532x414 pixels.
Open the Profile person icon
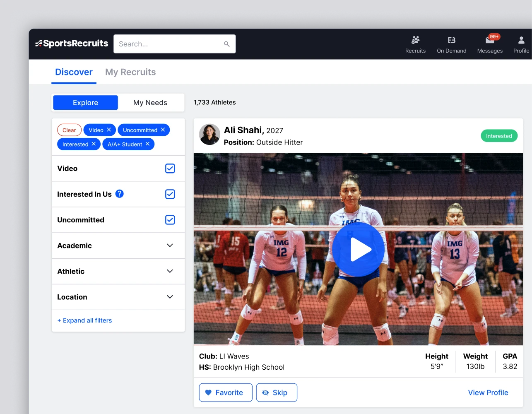point(521,40)
